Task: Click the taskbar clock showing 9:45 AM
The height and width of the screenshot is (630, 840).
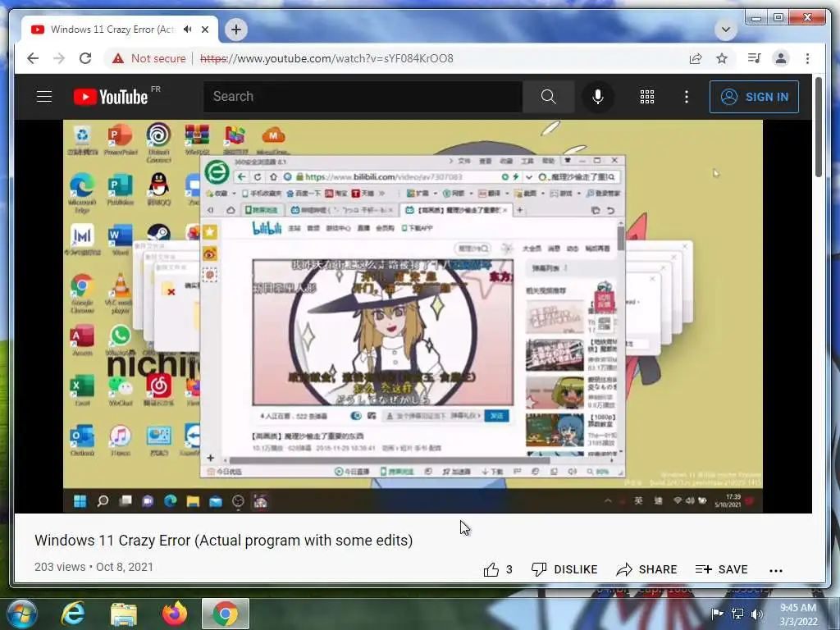Action: 798,614
